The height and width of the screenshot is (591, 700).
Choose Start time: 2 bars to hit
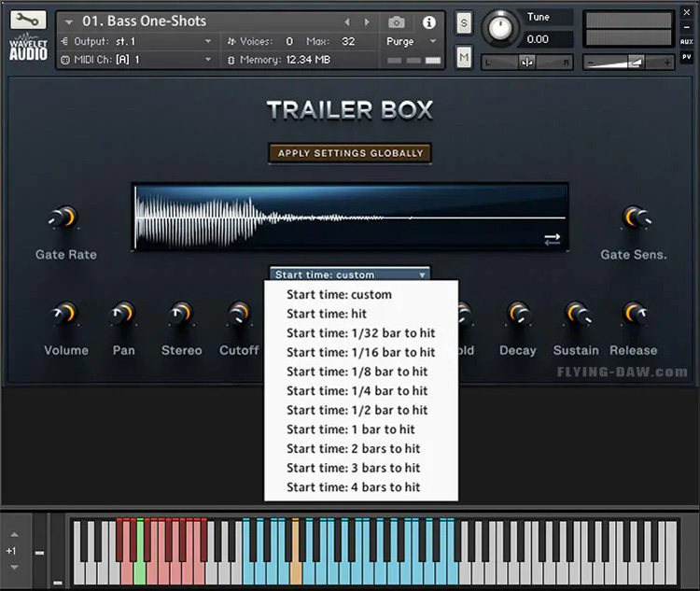click(x=361, y=448)
